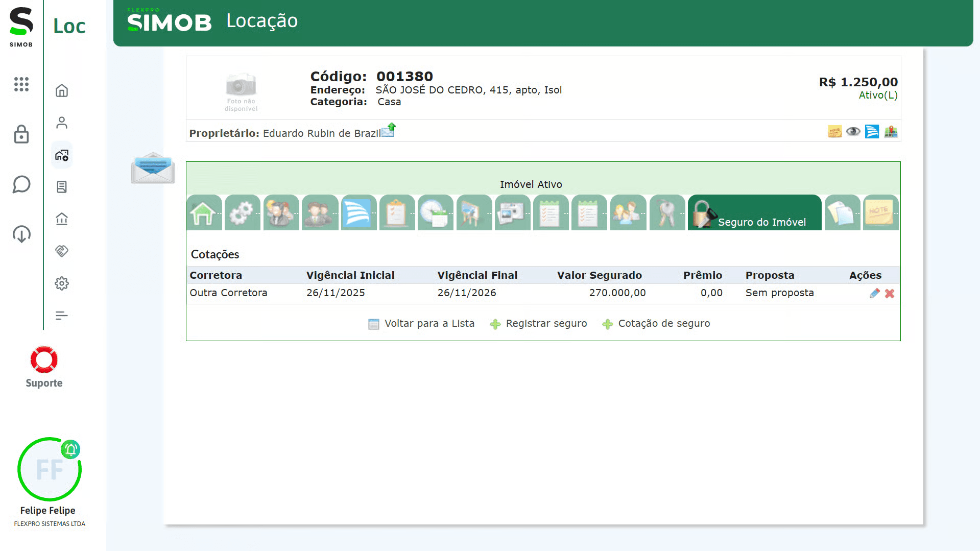Click the bank building sidebar icon

click(x=62, y=219)
